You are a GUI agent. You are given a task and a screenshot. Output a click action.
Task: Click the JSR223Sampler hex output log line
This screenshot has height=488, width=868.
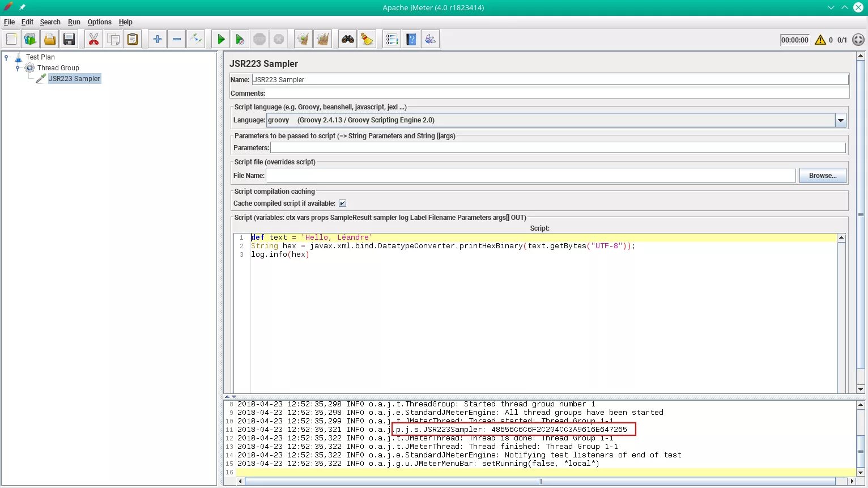coord(514,430)
